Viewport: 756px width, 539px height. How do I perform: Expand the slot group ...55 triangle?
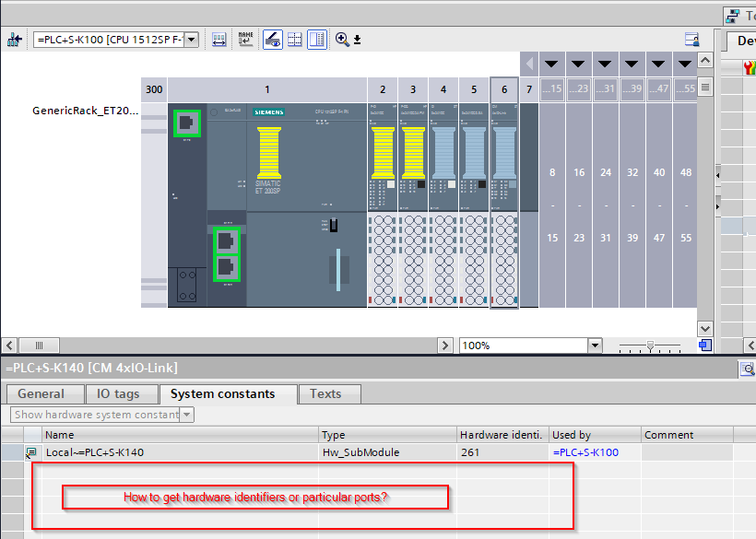click(685, 64)
